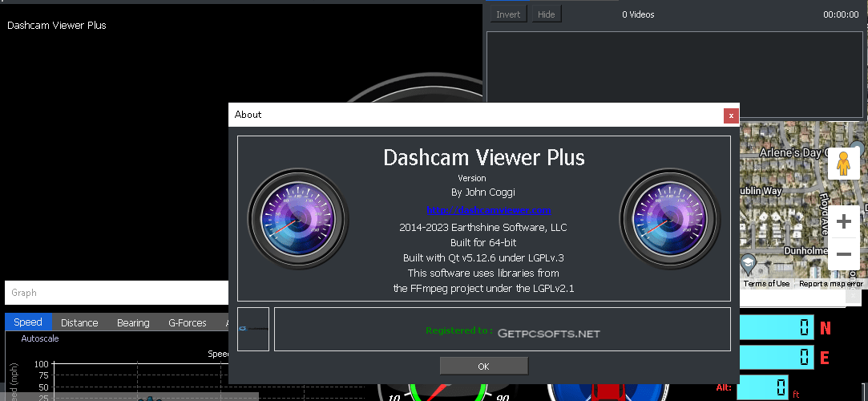Click the right speedometer logo in About dialog
Image resolution: width=868 pixels, height=401 pixels.
[670, 219]
